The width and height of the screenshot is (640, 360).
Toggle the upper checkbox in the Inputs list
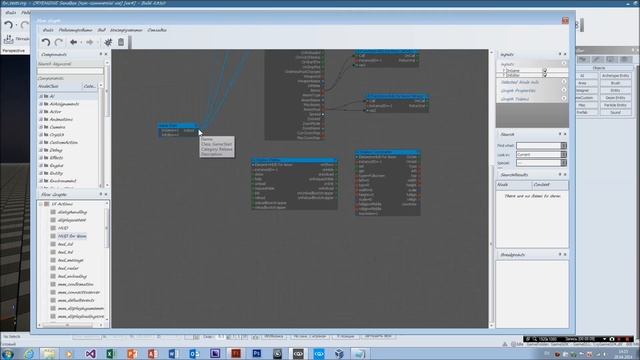tap(544, 71)
